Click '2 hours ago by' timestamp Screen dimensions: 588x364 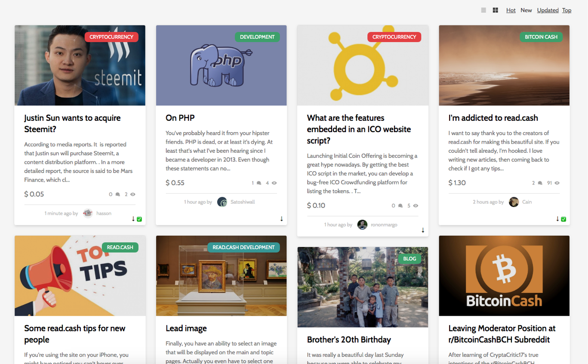(488, 202)
